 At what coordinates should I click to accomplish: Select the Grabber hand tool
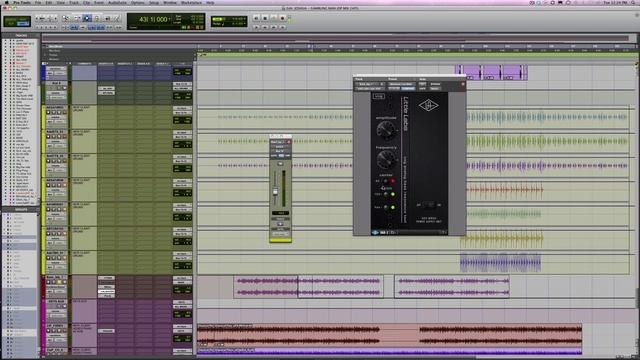point(97,18)
